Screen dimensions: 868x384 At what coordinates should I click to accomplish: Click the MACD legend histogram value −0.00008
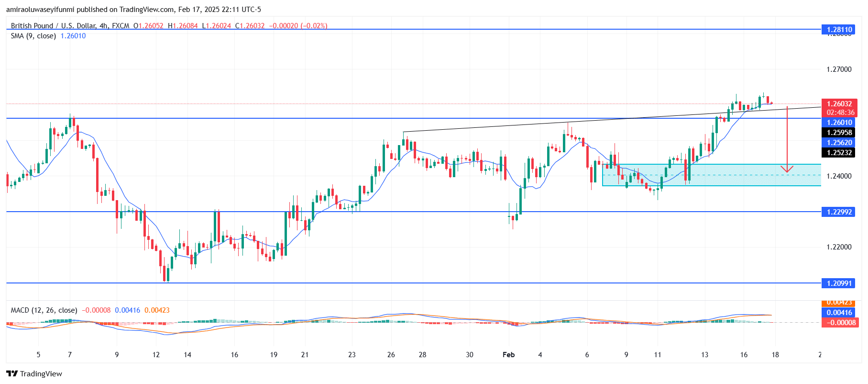pyautogui.click(x=96, y=310)
